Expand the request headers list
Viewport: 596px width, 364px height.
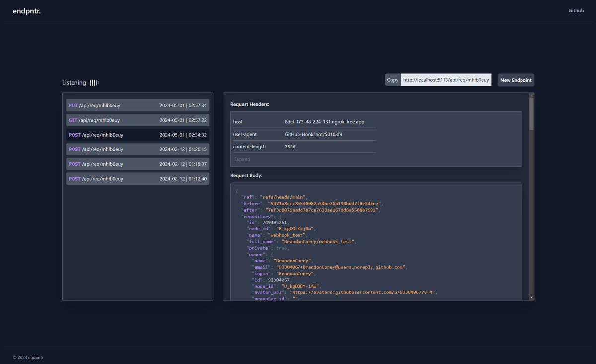(x=242, y=159)
